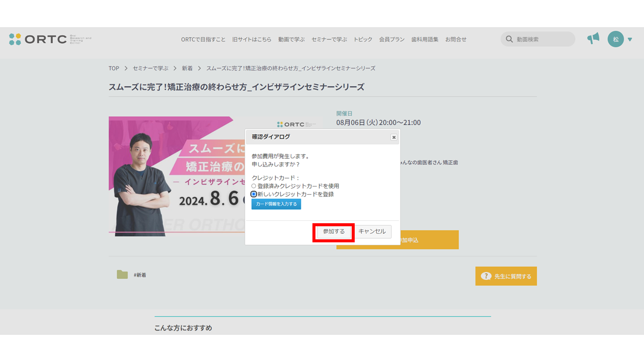
Task: Select 新しいクレジットカードを登録 radio button
Action: [x=254, y=194]
